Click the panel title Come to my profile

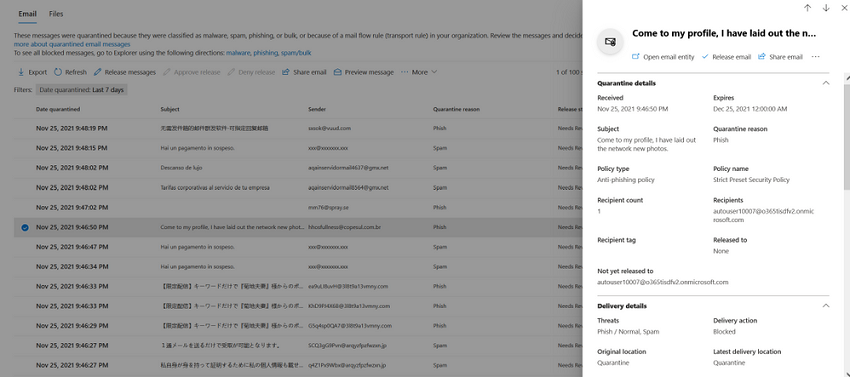tap(724, 33)
